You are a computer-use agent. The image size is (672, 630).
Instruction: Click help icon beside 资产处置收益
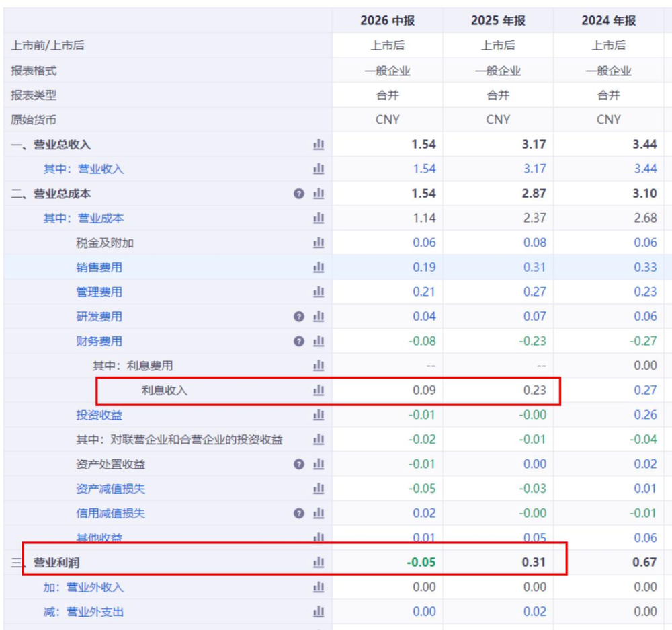(299, 464)
